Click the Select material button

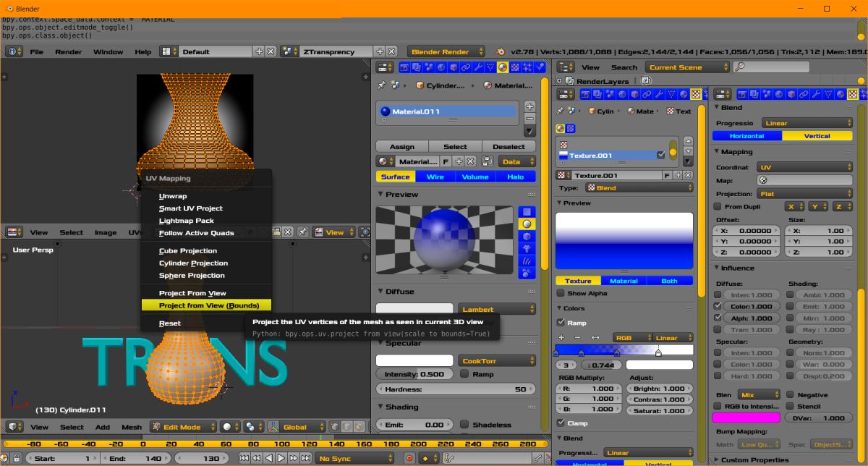455,146
